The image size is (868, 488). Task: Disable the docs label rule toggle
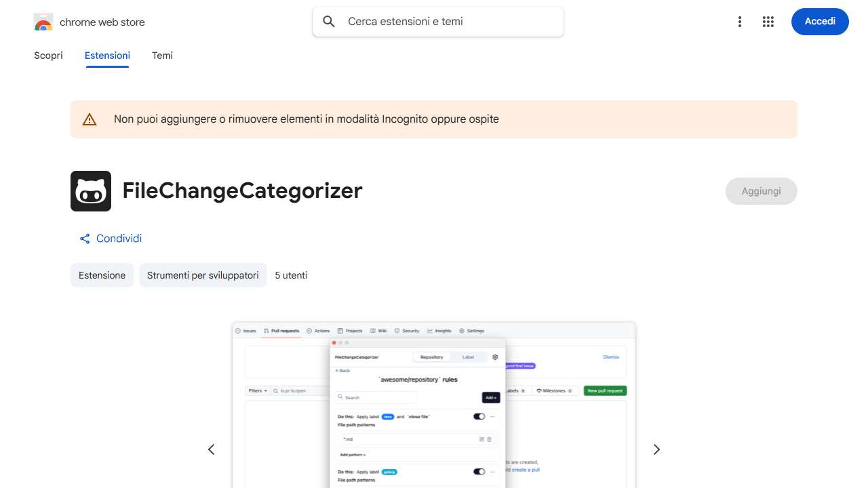[x=479, y=416]
